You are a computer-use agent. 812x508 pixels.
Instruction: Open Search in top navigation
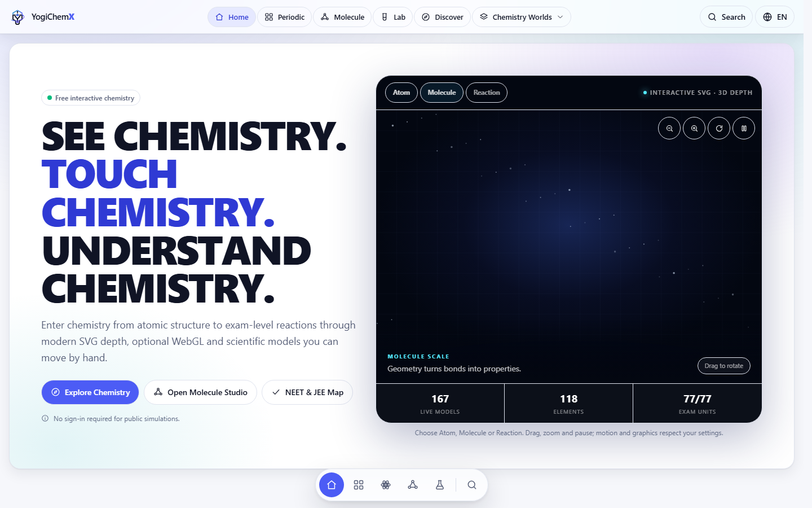[x=726, y=17]
